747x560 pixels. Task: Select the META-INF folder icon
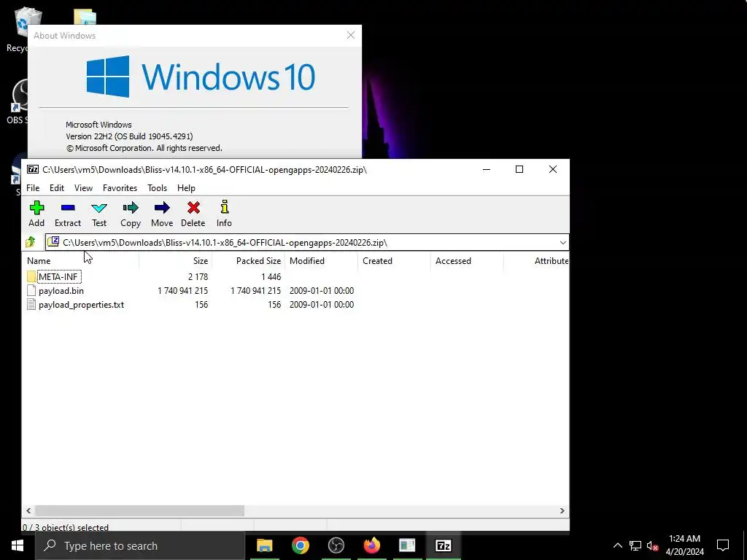pos(31,276)
